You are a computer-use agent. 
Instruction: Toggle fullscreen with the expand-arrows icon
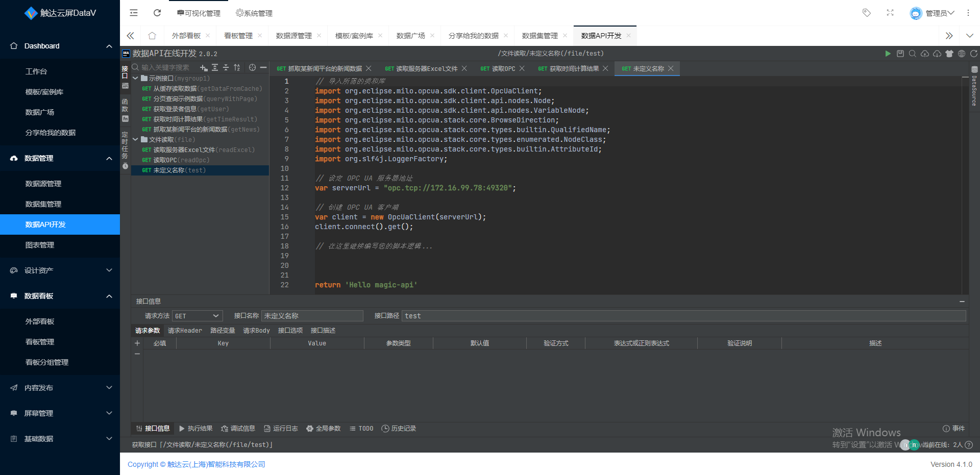tap(890, 13)
